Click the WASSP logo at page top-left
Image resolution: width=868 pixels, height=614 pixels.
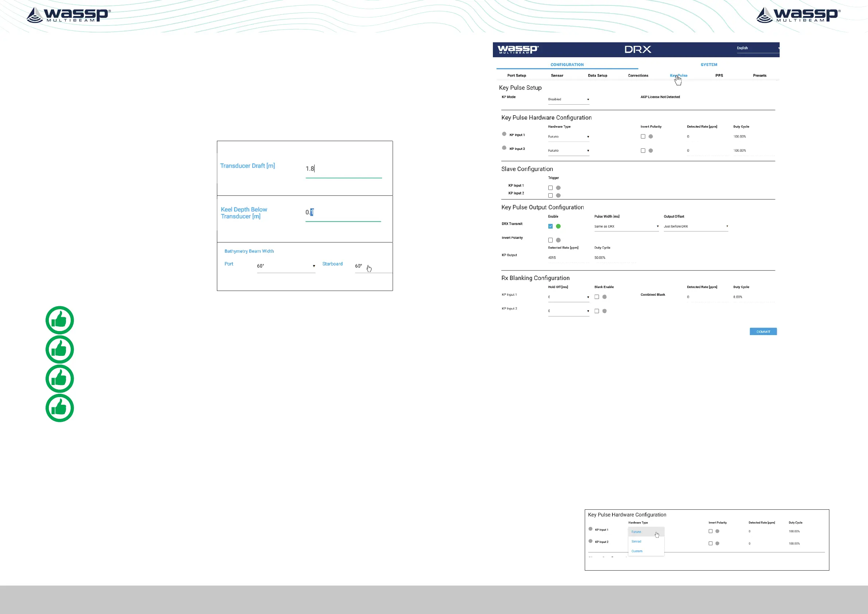[x=69, y=15]
